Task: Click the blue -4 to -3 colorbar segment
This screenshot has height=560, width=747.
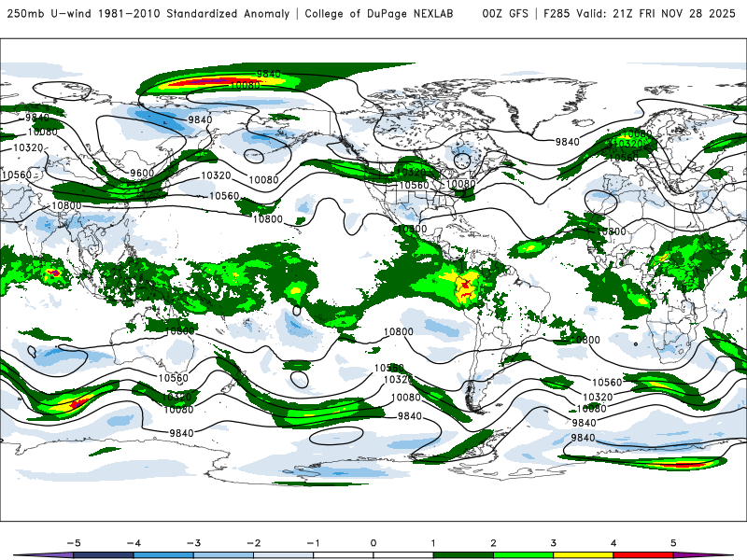Action: click(163, 555)
